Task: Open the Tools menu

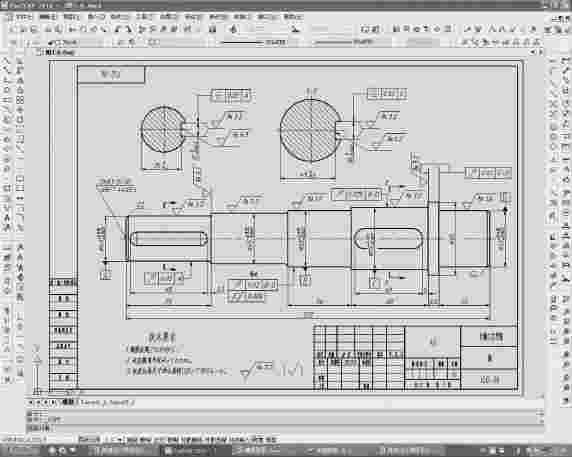Action: [144, 17]
